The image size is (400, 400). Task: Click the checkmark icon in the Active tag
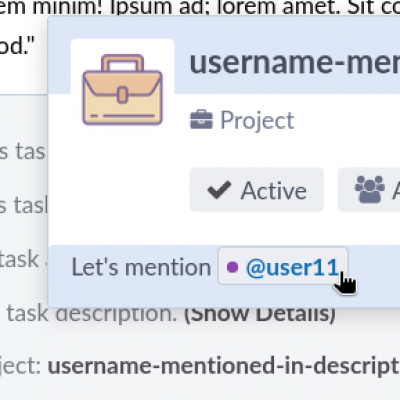(x=219, y=190)
